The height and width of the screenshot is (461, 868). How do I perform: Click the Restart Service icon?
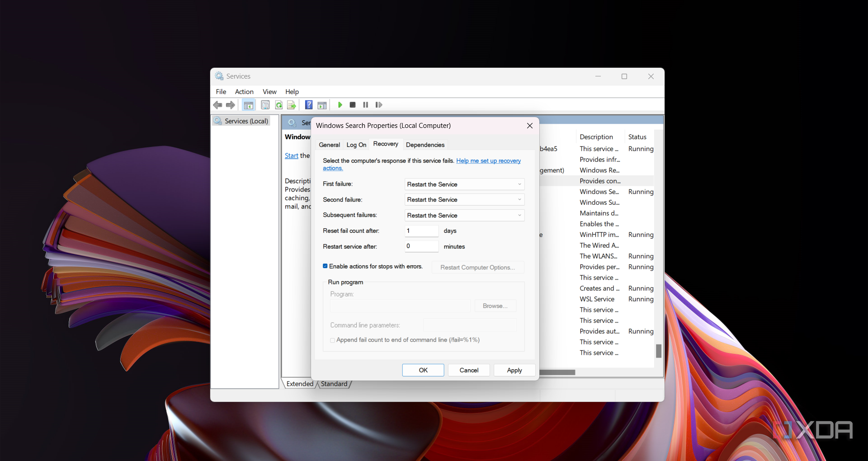379,105
